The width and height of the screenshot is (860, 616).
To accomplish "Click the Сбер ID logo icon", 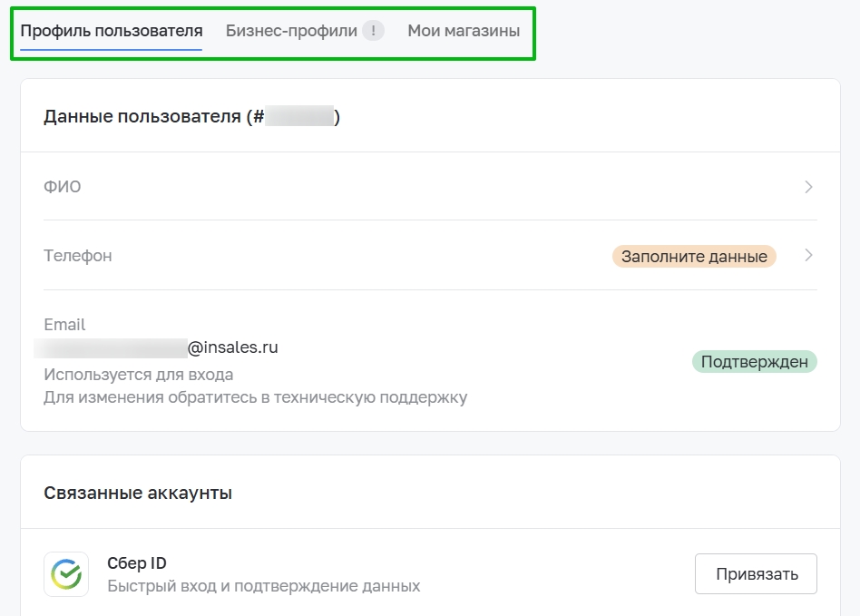I will coord(66,574).
